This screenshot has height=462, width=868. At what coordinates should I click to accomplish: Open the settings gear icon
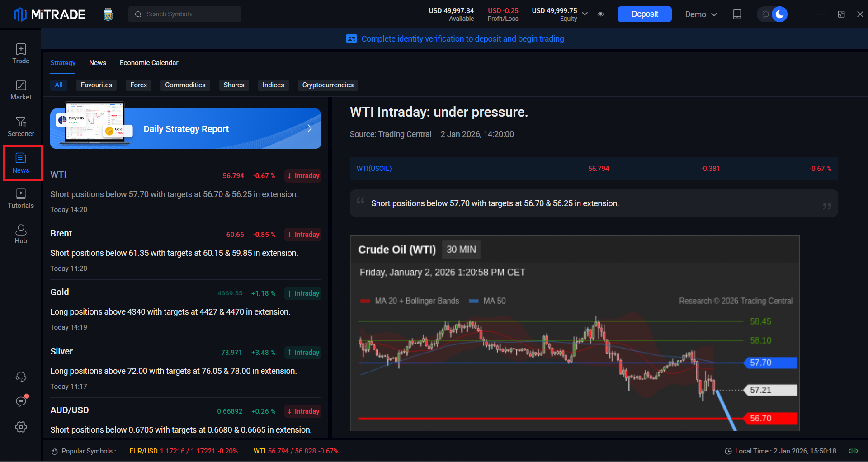point(21,427)
